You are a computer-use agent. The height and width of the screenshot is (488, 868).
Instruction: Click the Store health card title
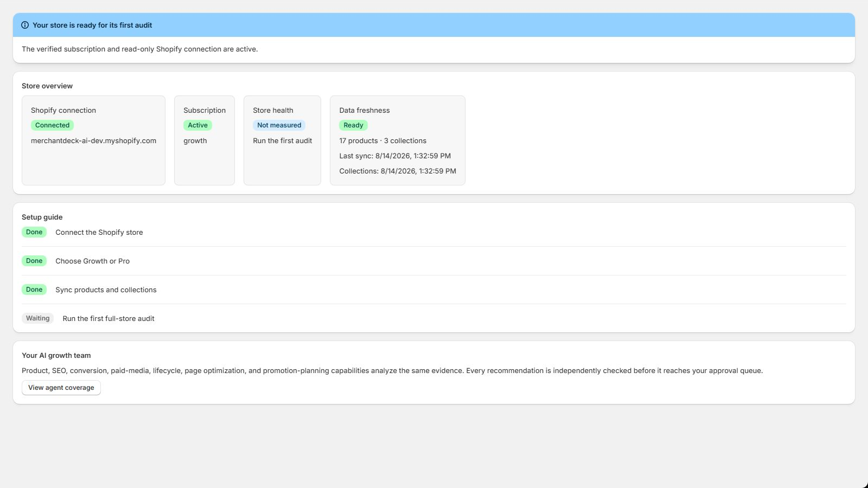point(273,110)
